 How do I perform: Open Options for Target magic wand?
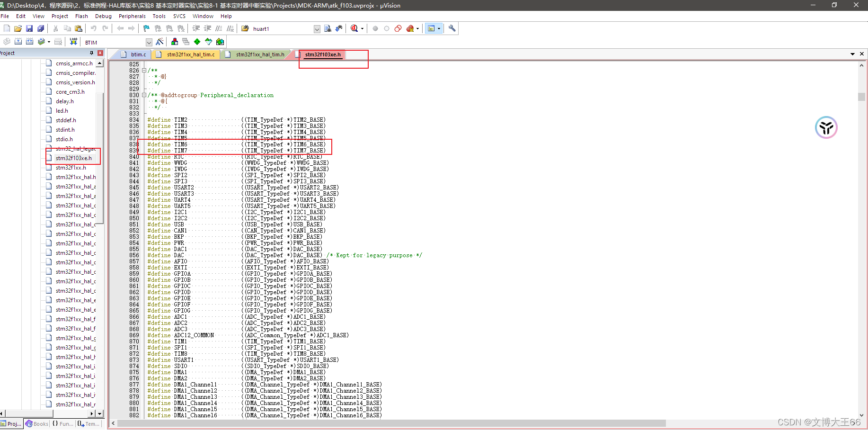(159, 42)
